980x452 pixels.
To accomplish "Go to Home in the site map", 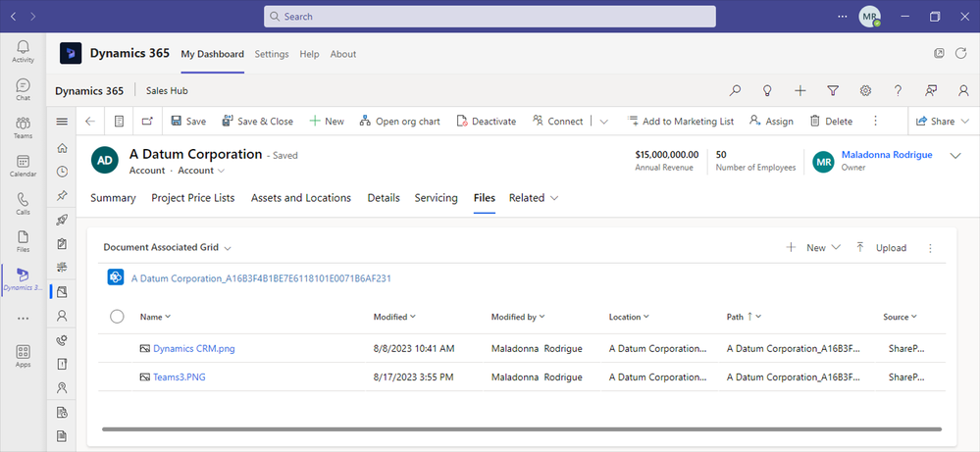I will [62, 148].
